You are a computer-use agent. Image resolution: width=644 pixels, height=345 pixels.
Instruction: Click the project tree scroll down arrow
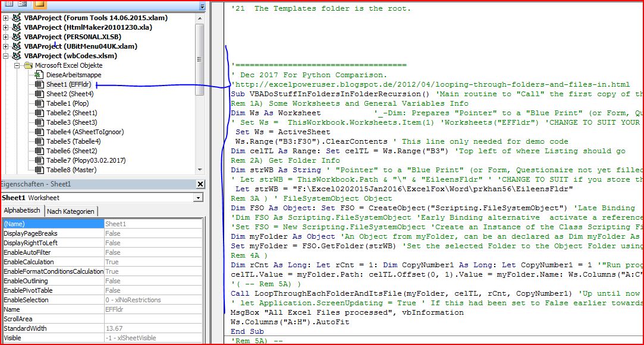coord(200,169)
